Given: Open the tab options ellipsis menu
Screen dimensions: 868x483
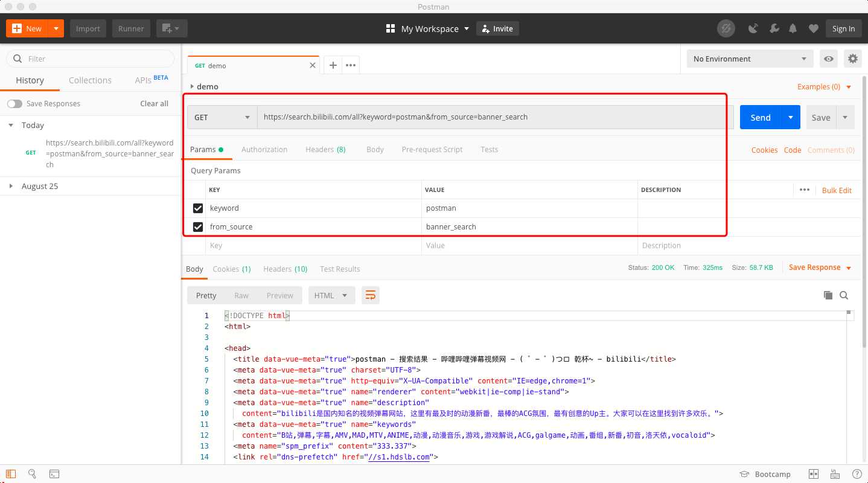Looking at the screenshot, I should pos(351,65).
